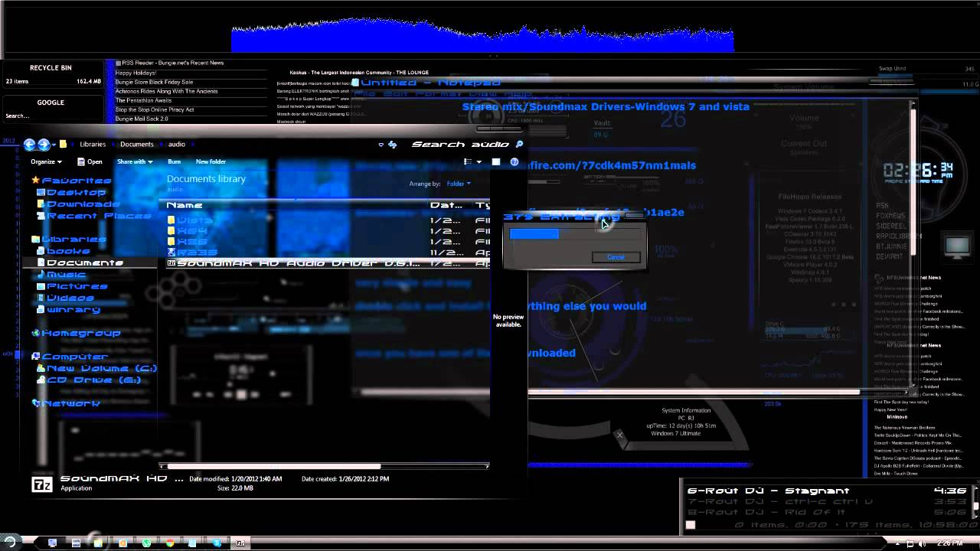The image size is (980, 551).
Task: Cancel the extracting progress dialog
Action: (616, 257)
